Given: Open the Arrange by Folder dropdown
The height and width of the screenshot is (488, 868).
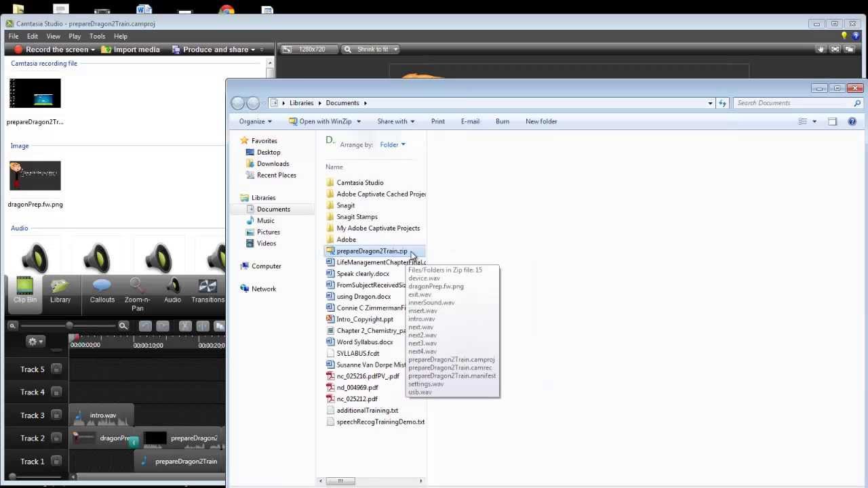Looking at the screenshot, I should pyautogui.click(x=393, y=144).
